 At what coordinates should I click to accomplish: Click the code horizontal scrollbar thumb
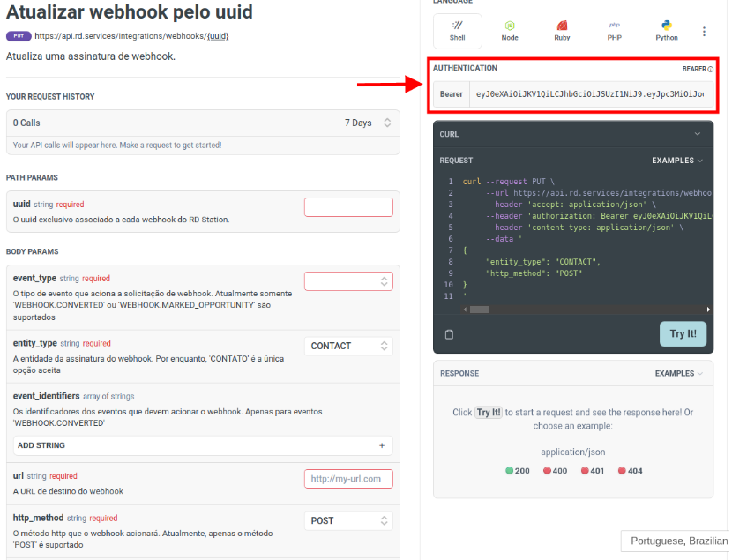tap(480, 310)
